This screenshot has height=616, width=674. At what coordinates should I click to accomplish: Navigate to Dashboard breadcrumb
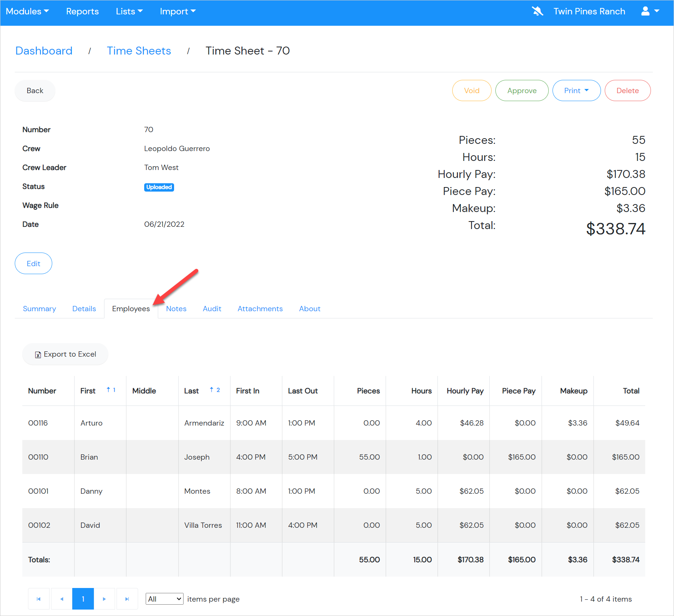44,51
